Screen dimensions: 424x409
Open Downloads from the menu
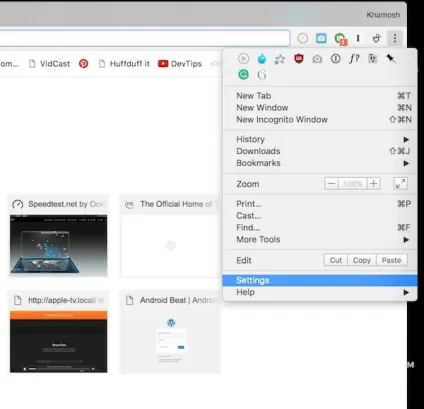click(x=320, y=151)
